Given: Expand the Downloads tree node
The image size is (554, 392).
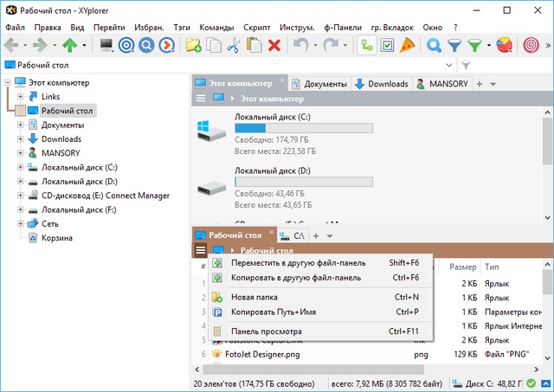Looking at the screenshot, I should point(20,138).
